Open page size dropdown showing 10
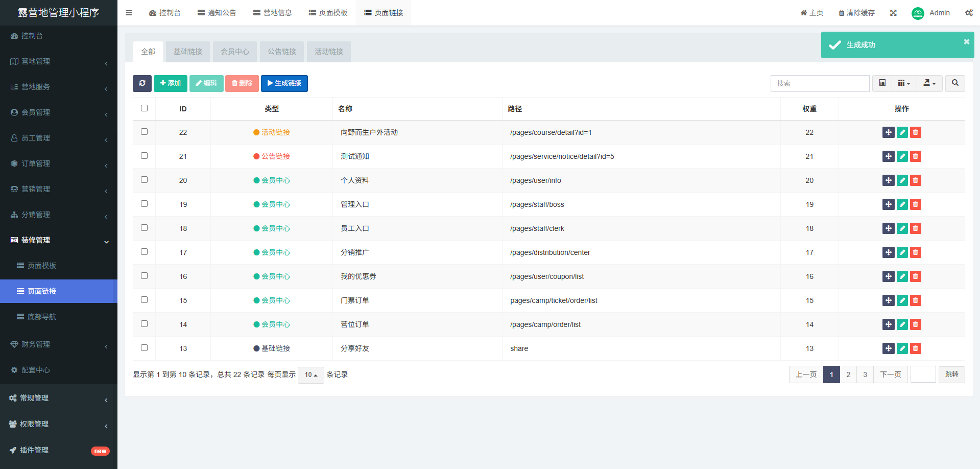Screen dimensions: 980x469 (310, 375)
